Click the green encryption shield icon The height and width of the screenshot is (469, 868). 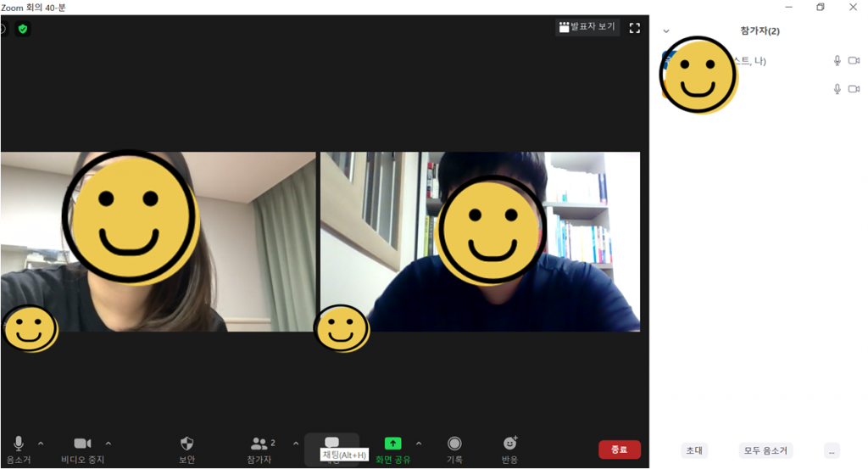[23, 29]
